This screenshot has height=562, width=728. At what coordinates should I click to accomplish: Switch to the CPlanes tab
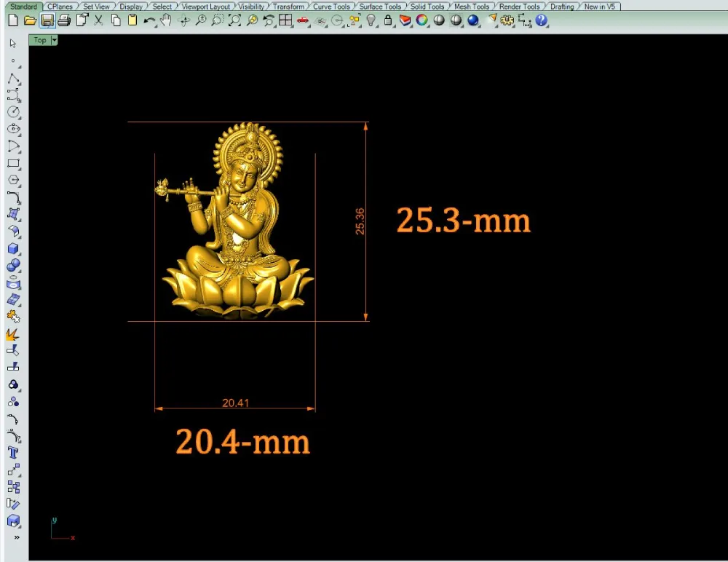pos(60,7)
